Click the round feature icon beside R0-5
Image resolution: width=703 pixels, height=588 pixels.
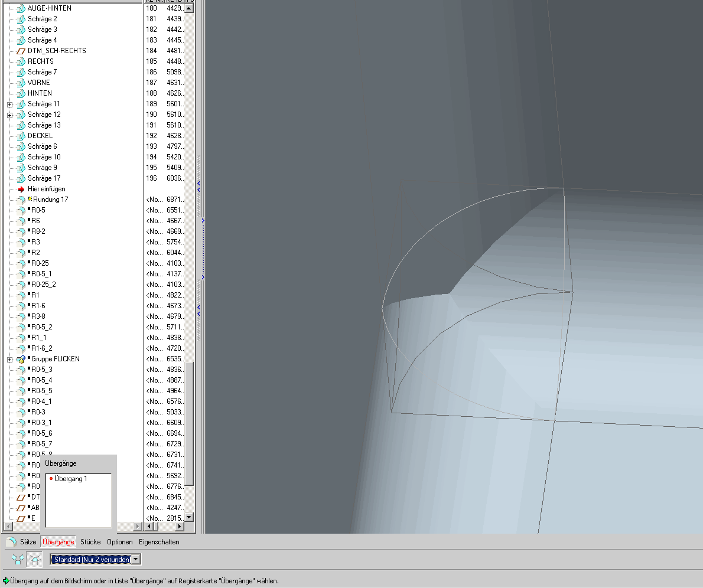[21, 210]
